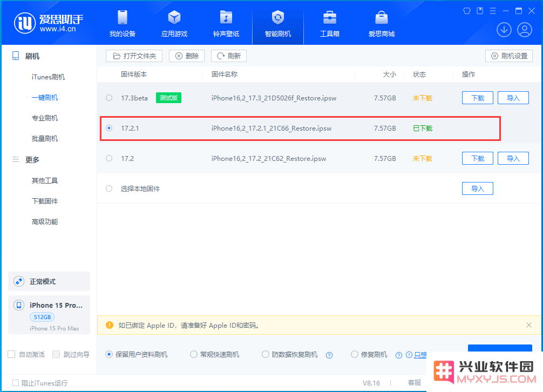Click the 客服 support link
The image size is (543, 392).
coord(415,383)
